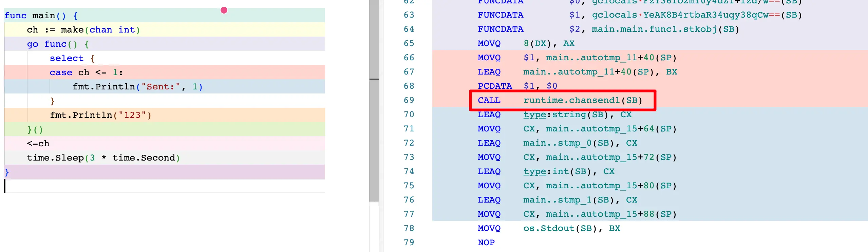Click line number 69 in the gutter

pyautogui.click(x=409, y=100)
